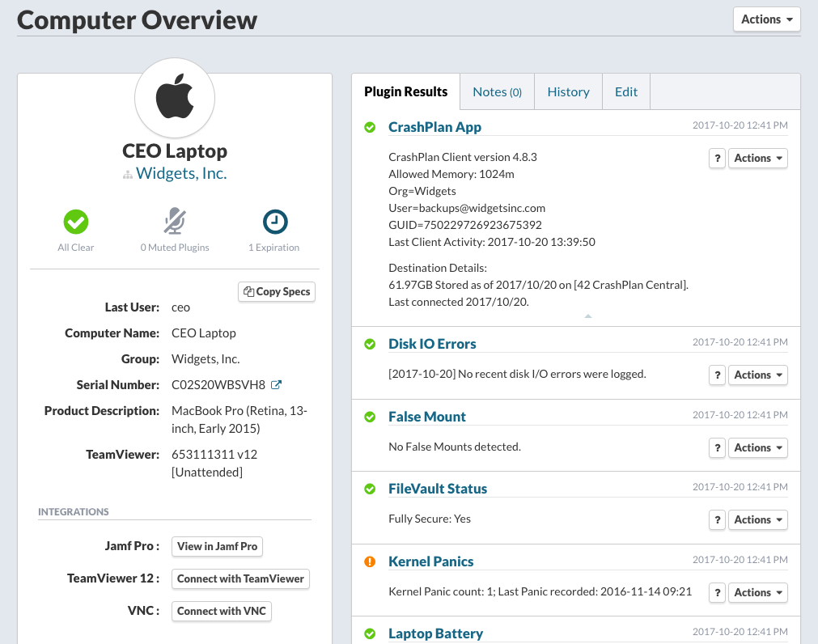Switch to the History tab

[x=568, y=91]
